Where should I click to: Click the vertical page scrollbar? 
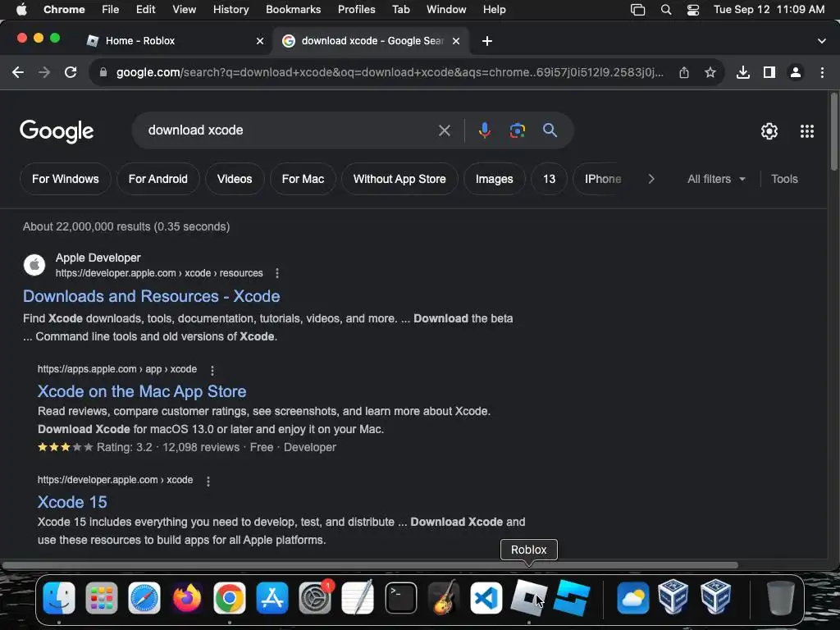click(833, 132)
